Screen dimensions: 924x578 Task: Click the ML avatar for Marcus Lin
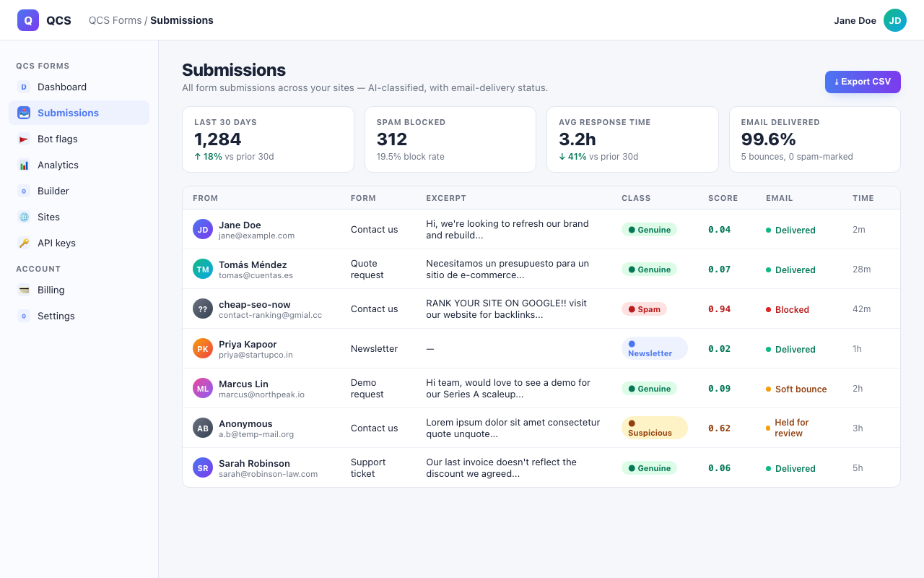click(203, 388)
